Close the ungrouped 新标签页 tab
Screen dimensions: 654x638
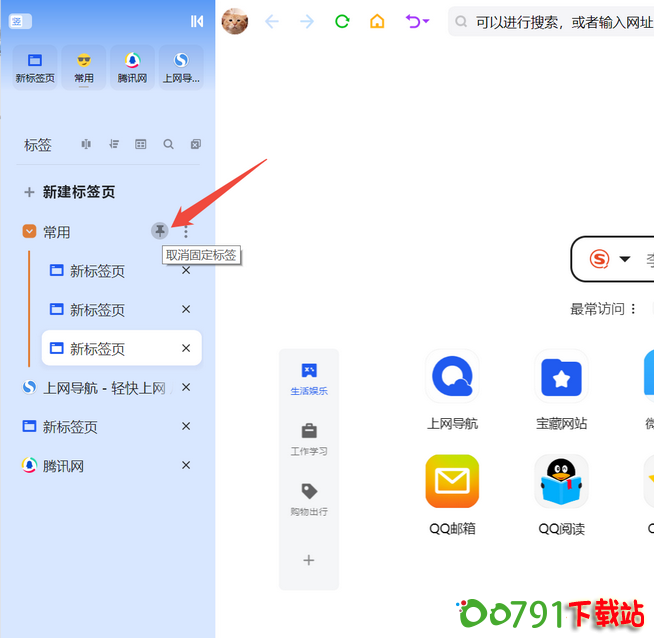click(186, 426)
